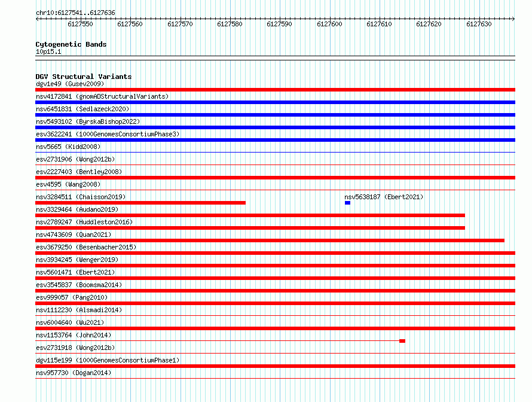Select esv3679250 (Besenbacher2015) variant
532x402 pixels.
click(86, 247)
